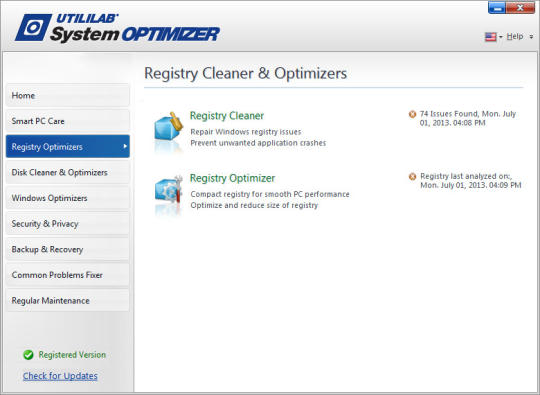The height and width of the screenshot is (395, 540).
Task: Click warning icon beside 74 Issues Found
Action: (x=412, y=114)
